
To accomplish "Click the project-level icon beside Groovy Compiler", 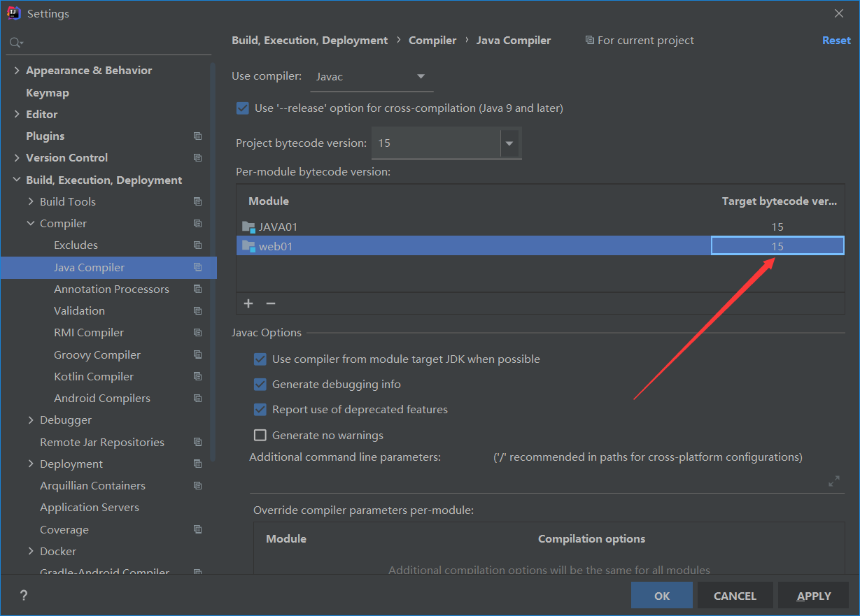I will 198,355.
